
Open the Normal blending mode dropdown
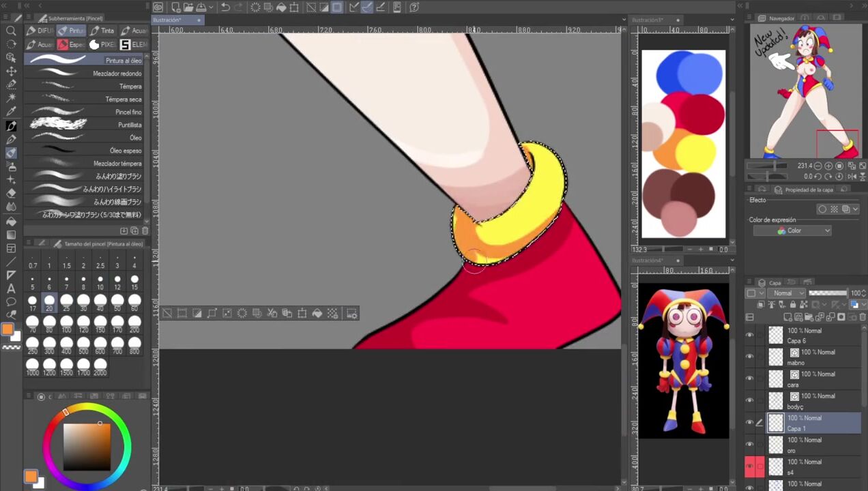coord(786,293)
